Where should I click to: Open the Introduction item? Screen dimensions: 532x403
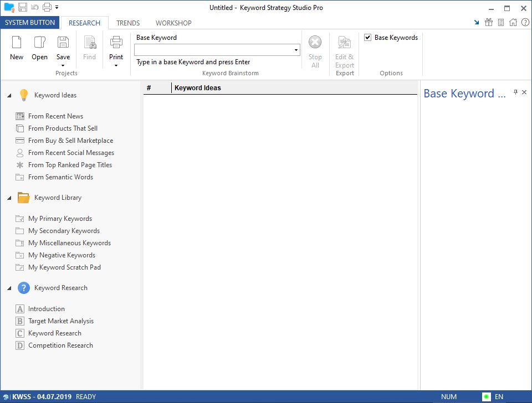pyautogui.click(x=46, y=309)
